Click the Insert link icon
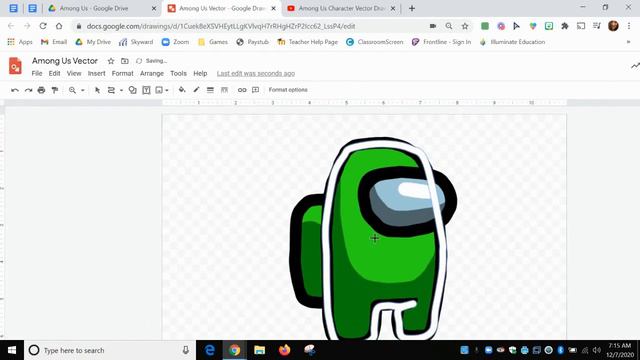640x360 pixels. (242, 90)
